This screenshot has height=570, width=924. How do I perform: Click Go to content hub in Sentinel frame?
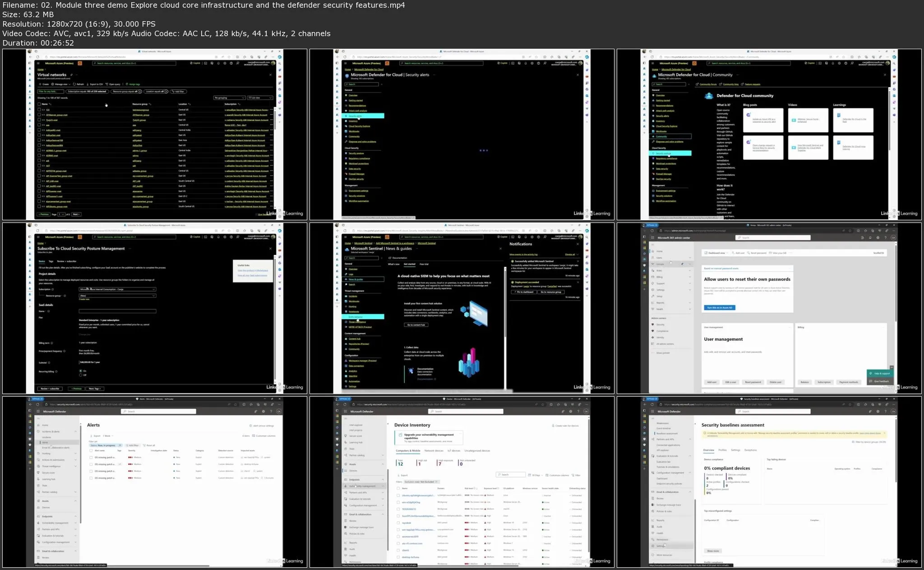(x=416, y=324)
